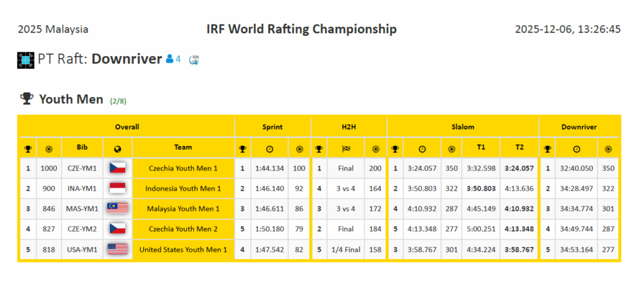
Task: Click the Slalom T2 column header
Action: tap(519, 147)
